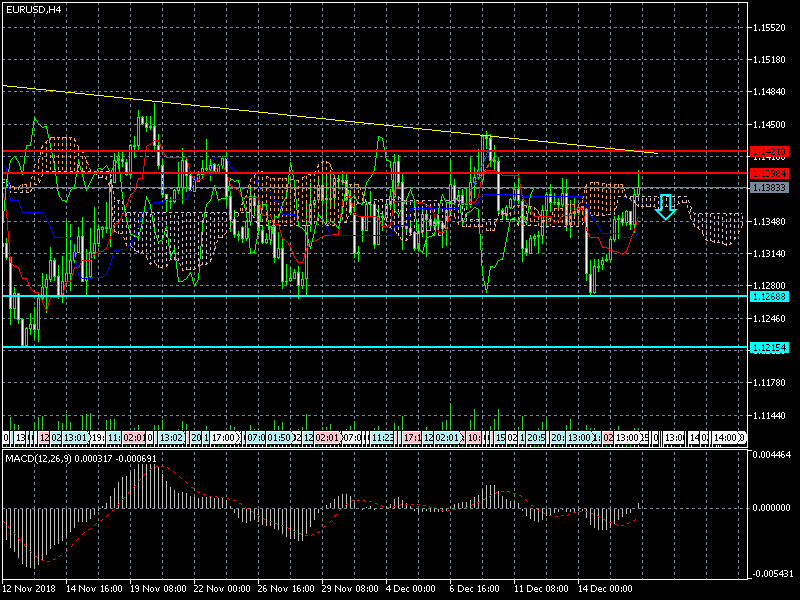Click the 11:23 event marker label
This screenshot has height=600, width=800.
(x=381, y=438)
